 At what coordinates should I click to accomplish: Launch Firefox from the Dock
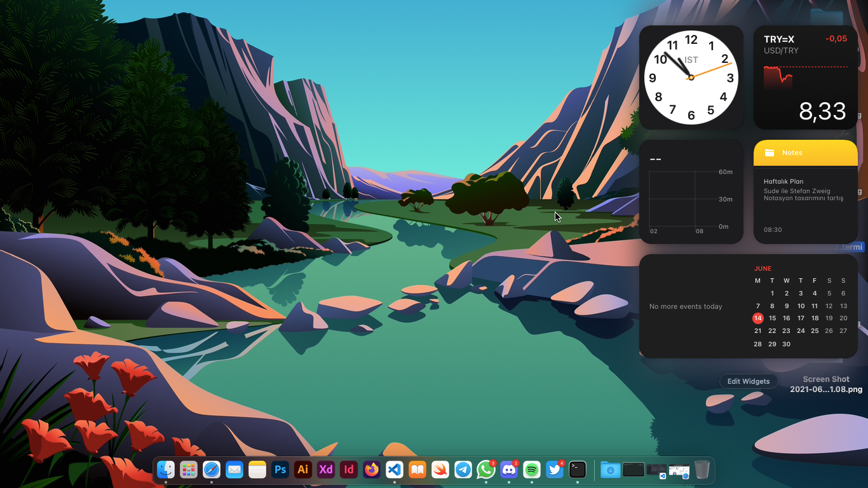point(372,470)
